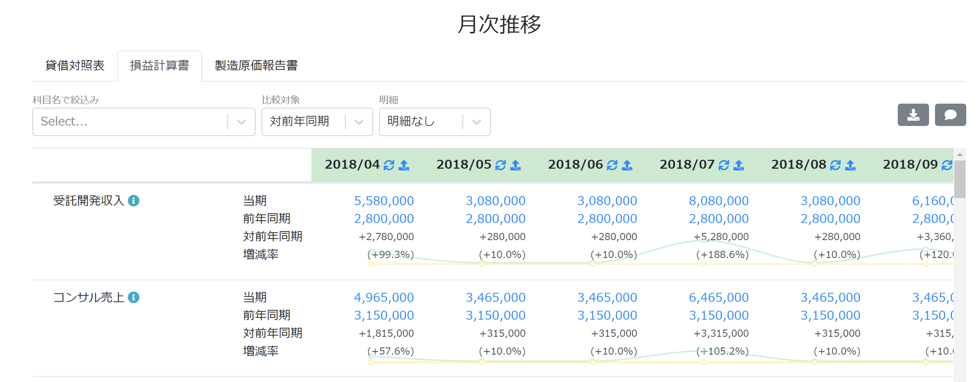Viewport: 980px width, 382px height.
Task: Open the 8,080,000 value for 2018/07
Action: click(x=719, y=201)
